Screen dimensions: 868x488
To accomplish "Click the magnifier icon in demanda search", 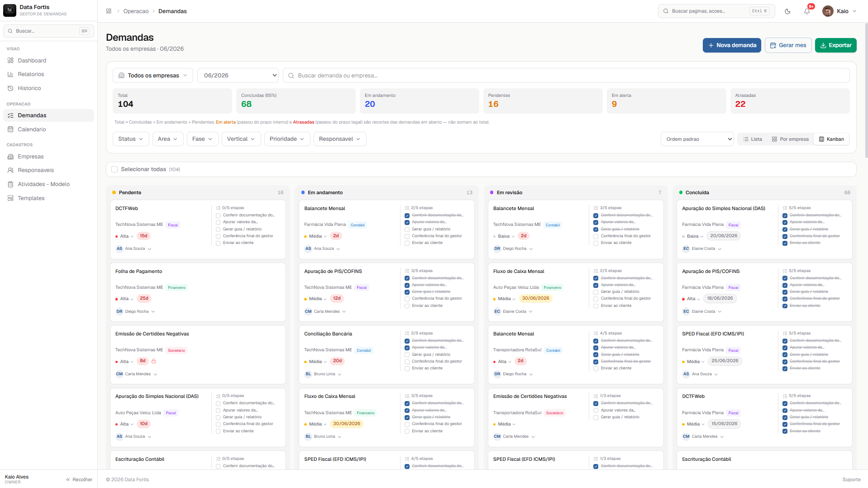I will (x=291, y=76).
